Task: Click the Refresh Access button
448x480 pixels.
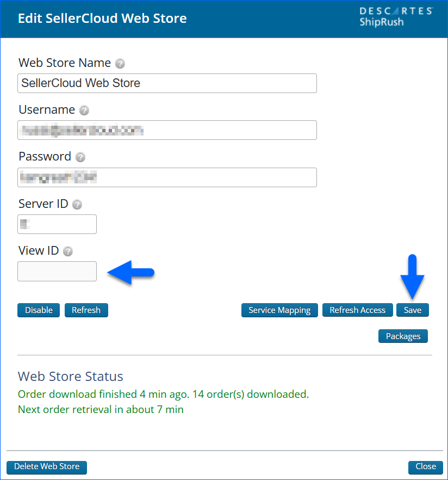Action: tap(357, 310)
